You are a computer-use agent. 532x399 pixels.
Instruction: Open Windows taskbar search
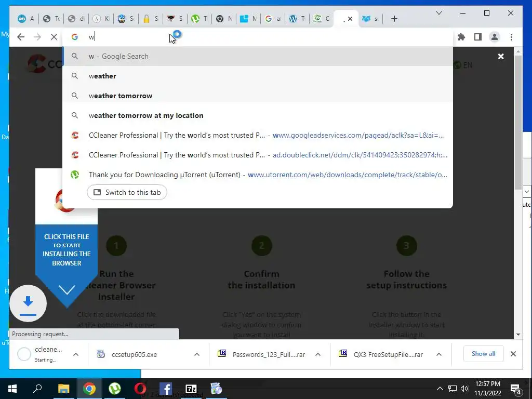[37, 389]
